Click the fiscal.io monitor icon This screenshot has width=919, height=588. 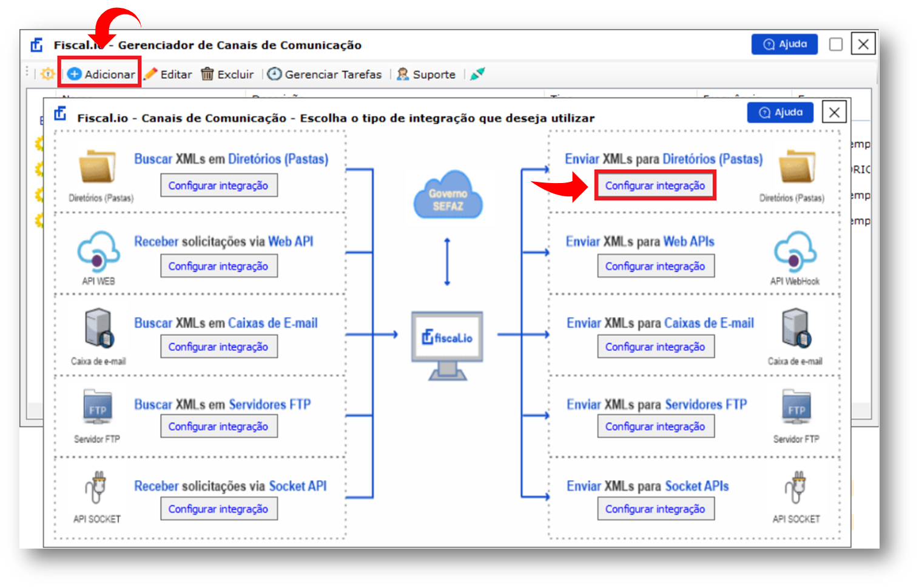coord(448,346)
